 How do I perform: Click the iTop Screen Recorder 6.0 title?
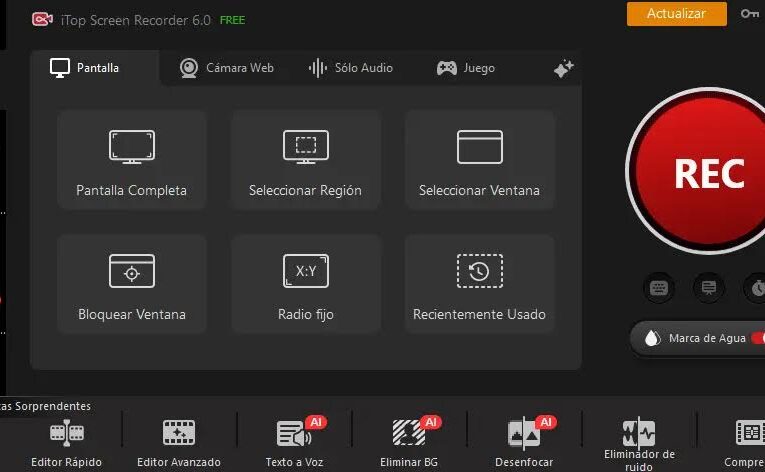(x=136, y=20)
